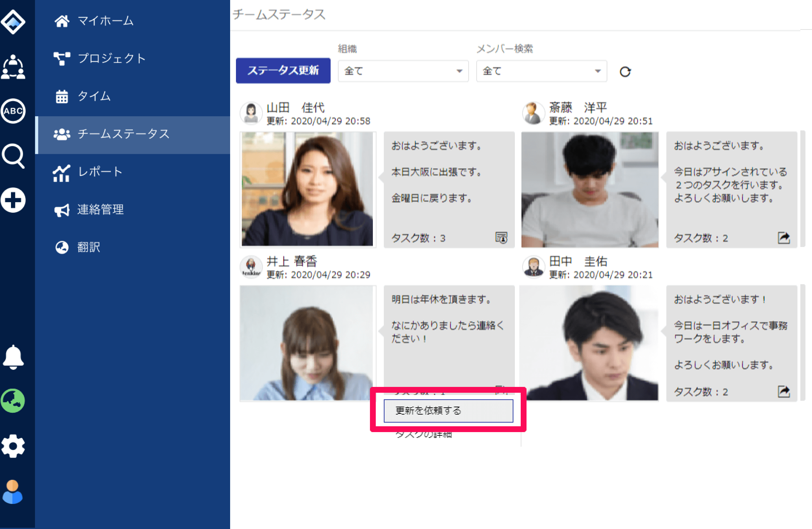Click the task icon on 山田 佳代 status card
This screenshot has height=529, width=812.
click(x=501, y=238)
